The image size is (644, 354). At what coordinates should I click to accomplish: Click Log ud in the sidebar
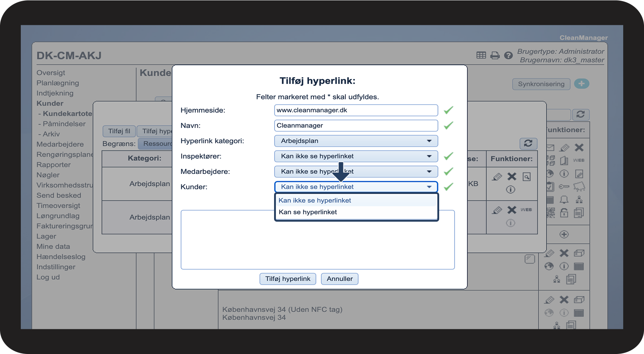pyautogui.click(x=48, y=277)
